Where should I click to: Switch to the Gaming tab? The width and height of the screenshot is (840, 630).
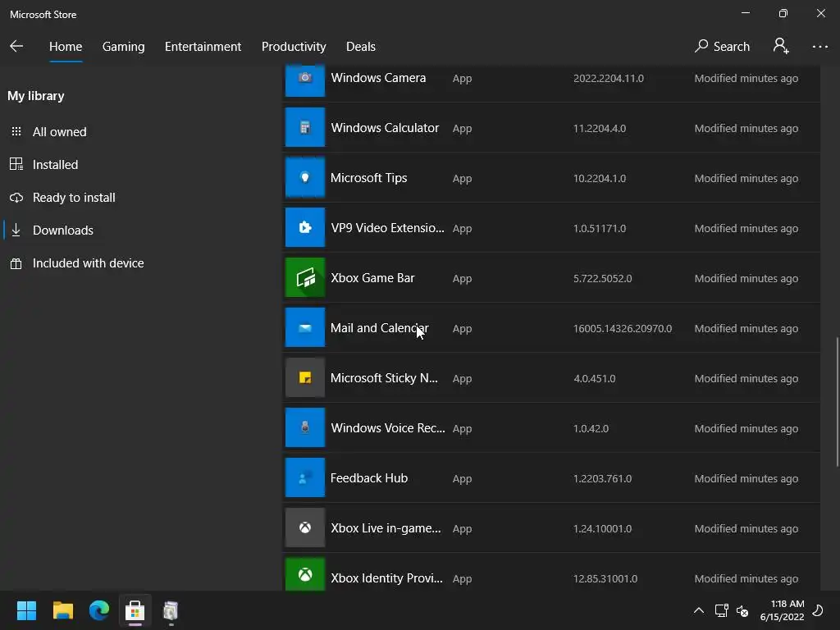[123, 47]
